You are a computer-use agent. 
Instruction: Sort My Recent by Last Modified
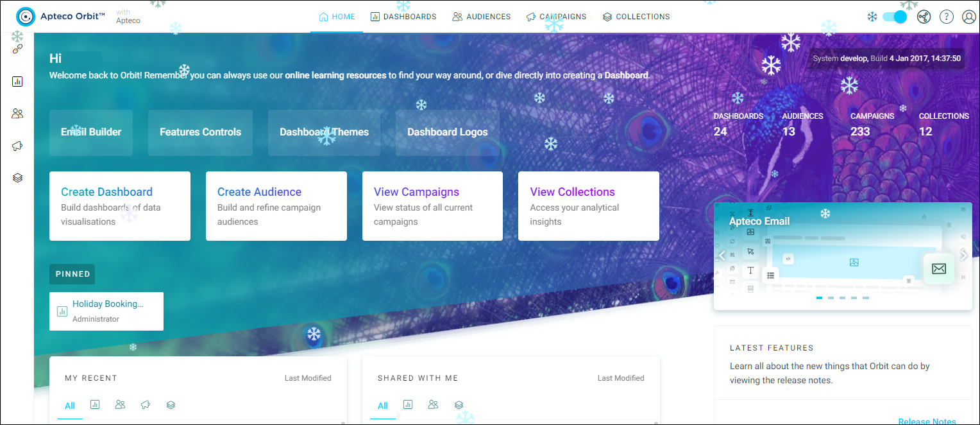point(308,378)
